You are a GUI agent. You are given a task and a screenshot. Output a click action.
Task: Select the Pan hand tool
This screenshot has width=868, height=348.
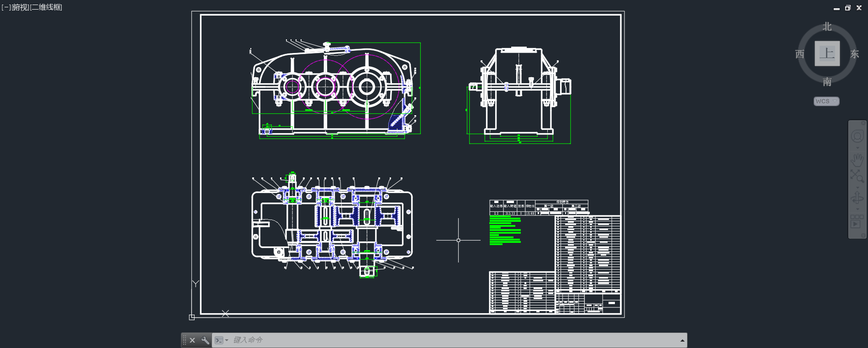coord(857,159)
